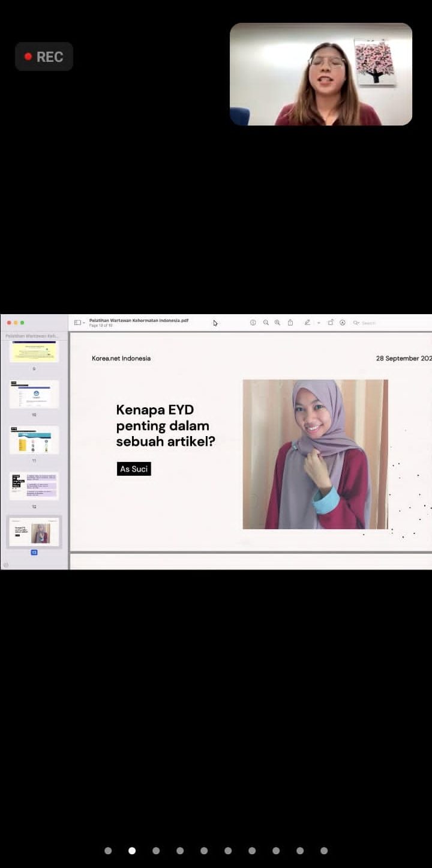
Task: Click the zoom out magnifier icon
Action: point(266,323)
